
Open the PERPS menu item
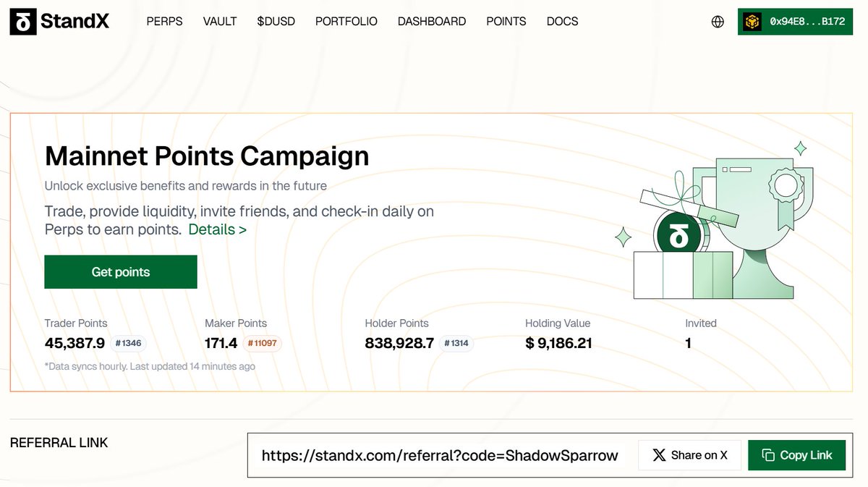(164, 22)
